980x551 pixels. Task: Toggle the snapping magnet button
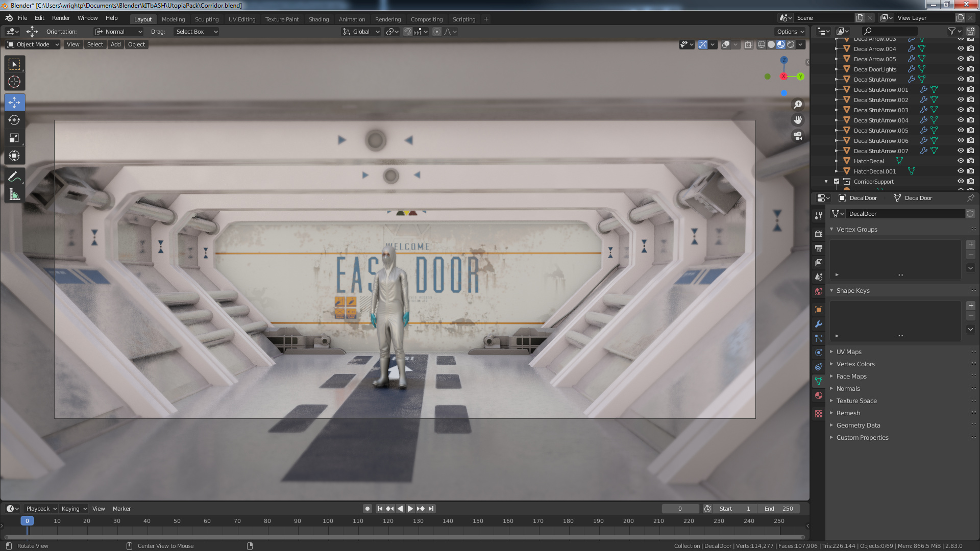(408, 32)
